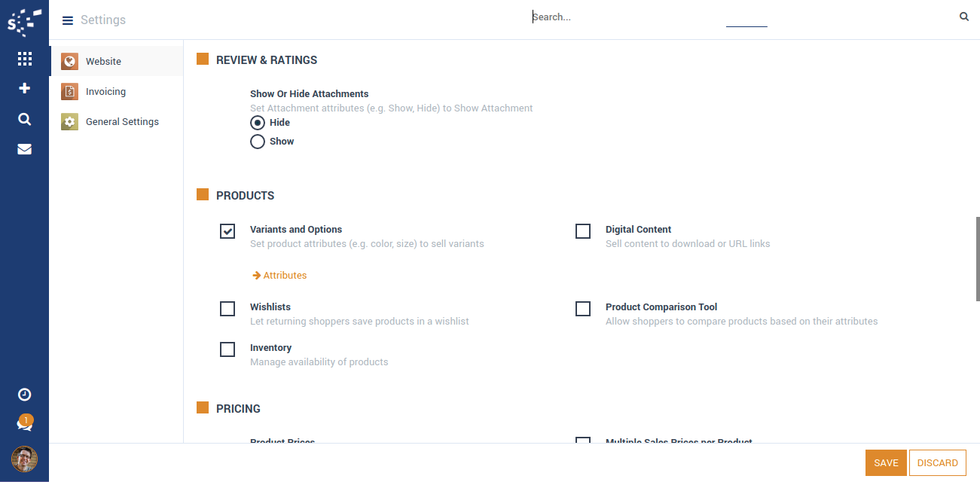Open the General Settings tab

click(122, 122)
